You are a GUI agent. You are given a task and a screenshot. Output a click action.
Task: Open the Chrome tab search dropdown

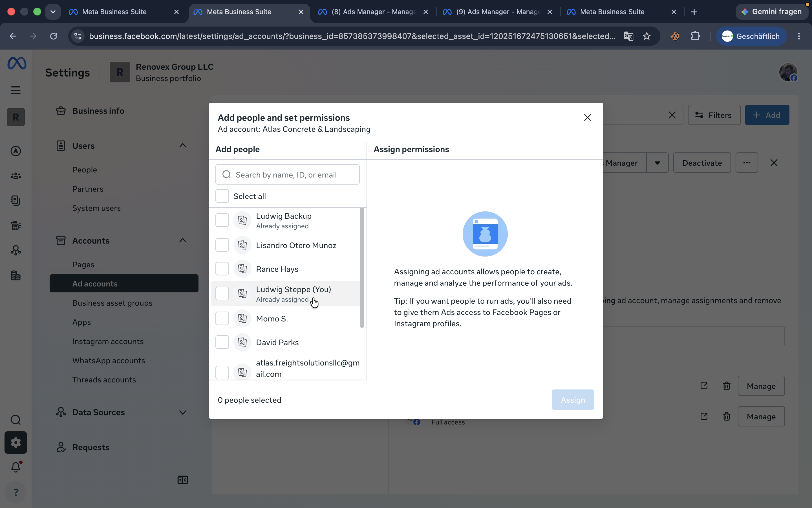[53, 12]
